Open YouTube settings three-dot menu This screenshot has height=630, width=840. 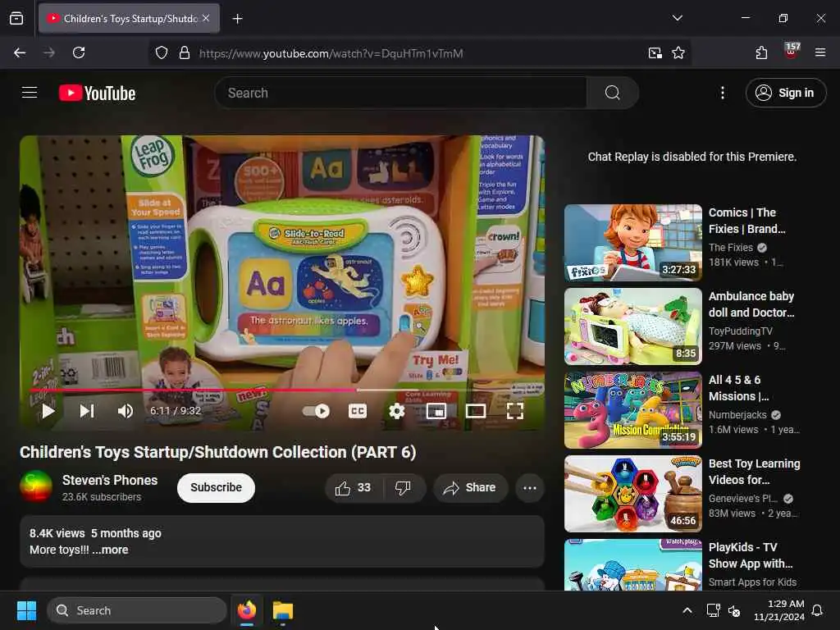point(723,93)
